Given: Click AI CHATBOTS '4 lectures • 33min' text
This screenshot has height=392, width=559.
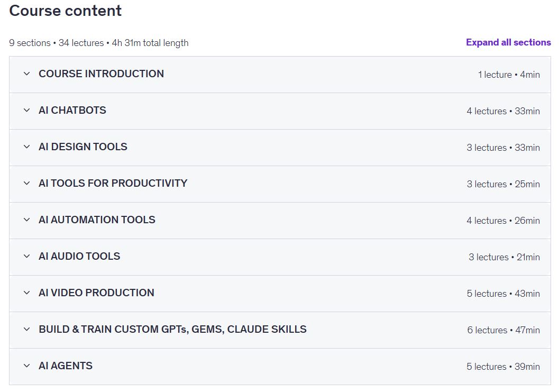Looking at the screenshot, I should (503, 111).
